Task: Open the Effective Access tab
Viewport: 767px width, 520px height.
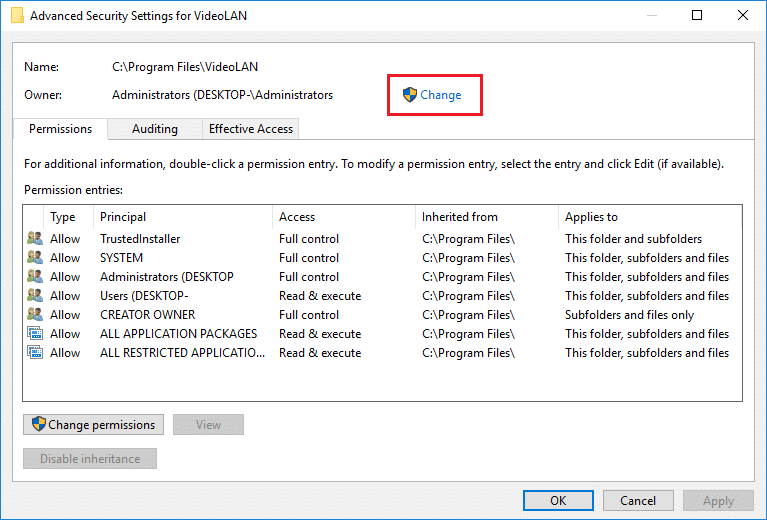Action: tap(250, 129)
